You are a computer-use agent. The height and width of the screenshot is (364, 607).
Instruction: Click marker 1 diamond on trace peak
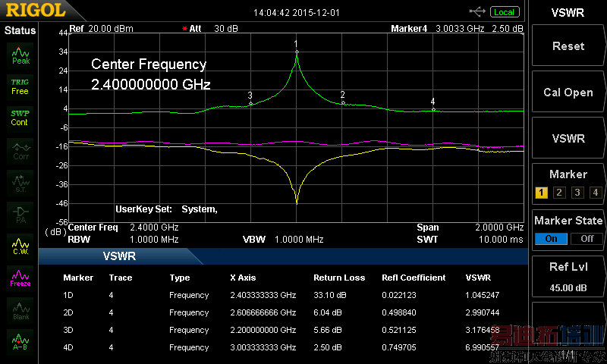(x=297, y=52)
